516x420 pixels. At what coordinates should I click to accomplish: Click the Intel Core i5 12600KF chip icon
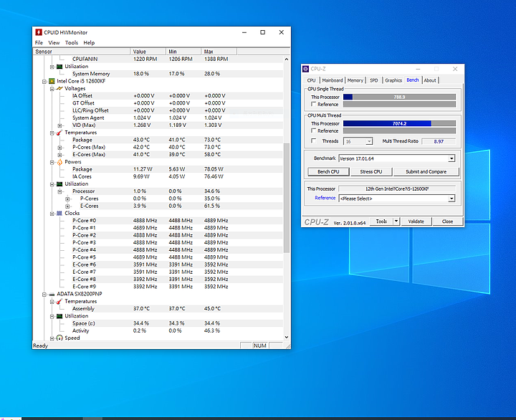pos(52,81)
